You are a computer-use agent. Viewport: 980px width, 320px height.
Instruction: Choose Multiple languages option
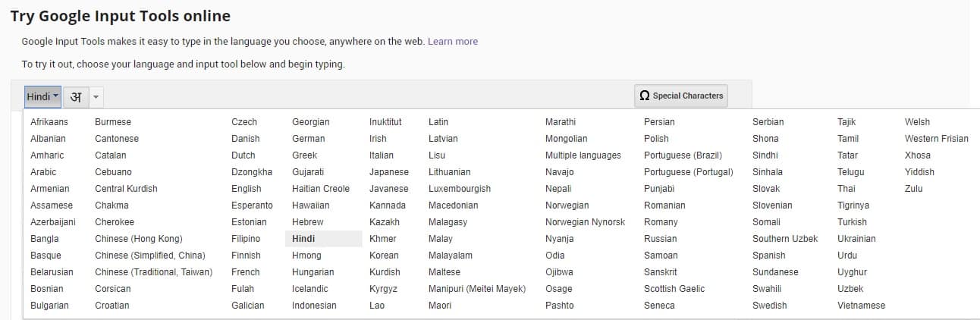pos(583,155)
